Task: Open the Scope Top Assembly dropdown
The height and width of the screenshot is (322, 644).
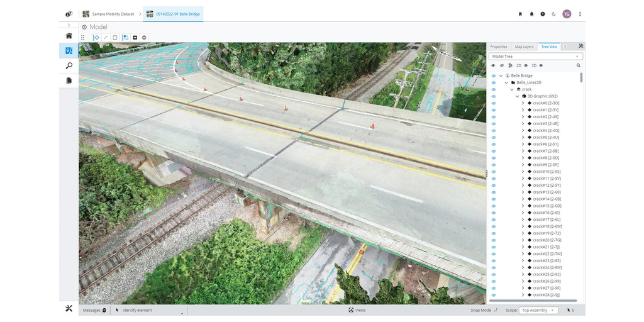Action: pyautogui.click(x=539, y=310)
